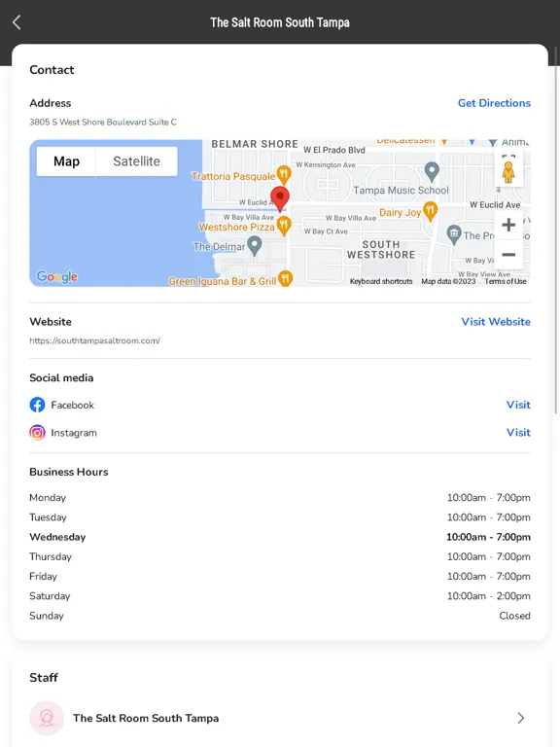Click the Thursday day label
Screen dimensions: 560x747
click(51, 556)
